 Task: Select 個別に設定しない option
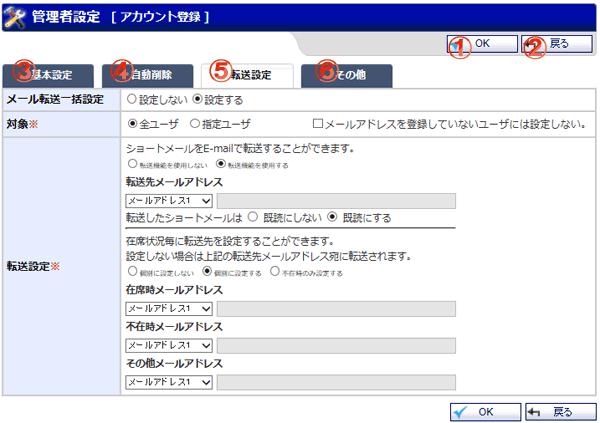[x=132, y=271]
